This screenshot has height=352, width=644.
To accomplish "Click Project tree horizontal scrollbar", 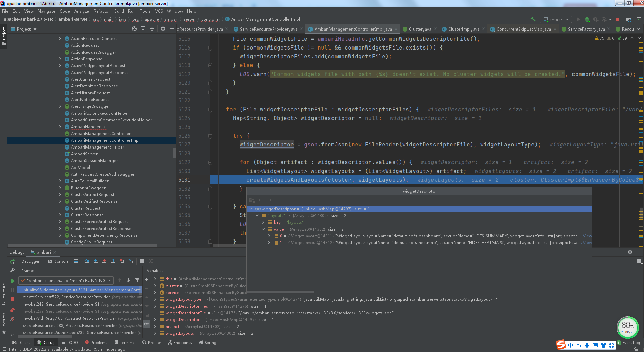I will (x=82, y=246).
